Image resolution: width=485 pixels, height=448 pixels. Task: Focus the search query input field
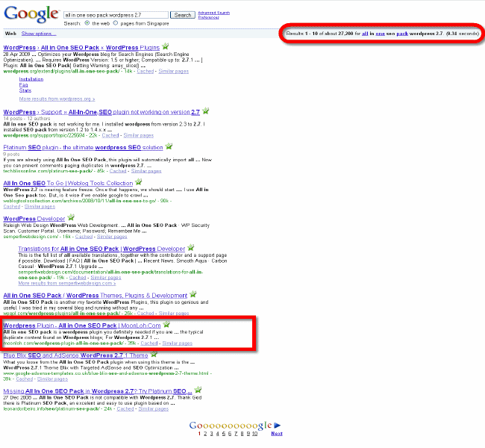tap(116, 15)
